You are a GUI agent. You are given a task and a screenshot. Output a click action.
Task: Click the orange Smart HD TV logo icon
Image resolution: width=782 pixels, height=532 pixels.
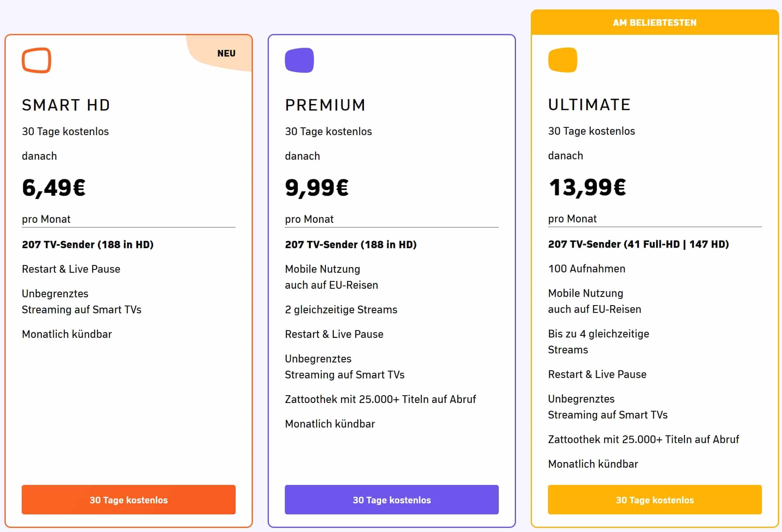click(36, 61)
